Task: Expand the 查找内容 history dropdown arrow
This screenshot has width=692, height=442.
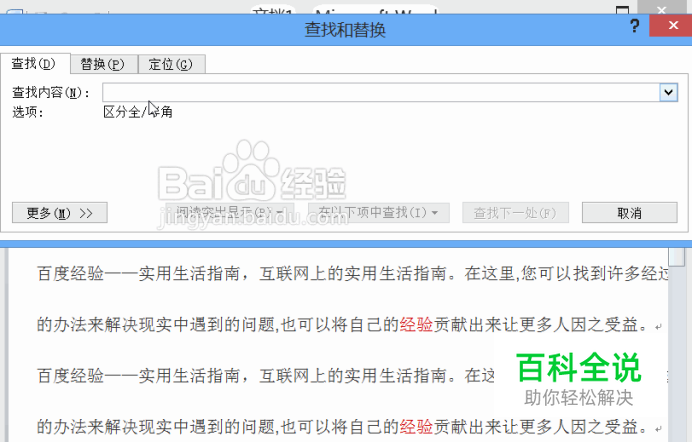Action: pyautogui.click(x=669, y=92)
